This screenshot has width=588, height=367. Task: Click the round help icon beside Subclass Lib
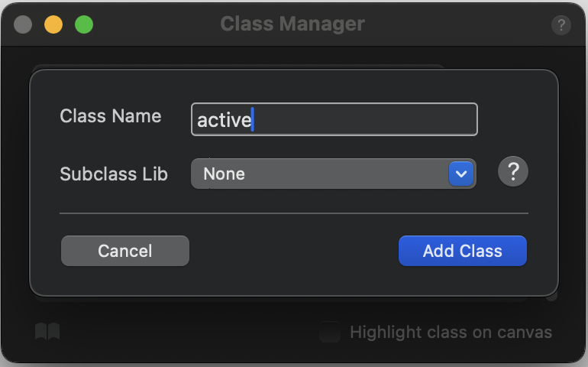coord(513,172)
